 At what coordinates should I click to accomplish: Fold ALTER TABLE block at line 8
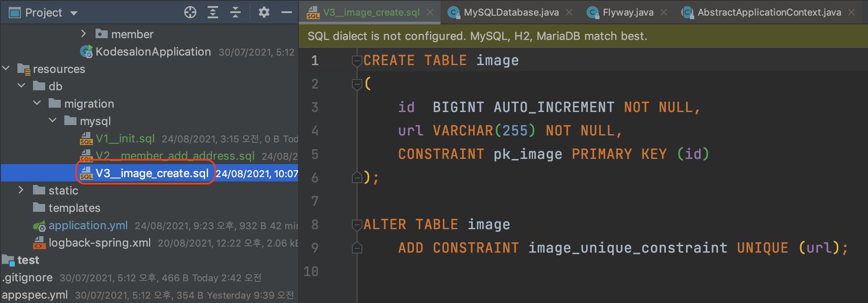(x=357, y=225)
